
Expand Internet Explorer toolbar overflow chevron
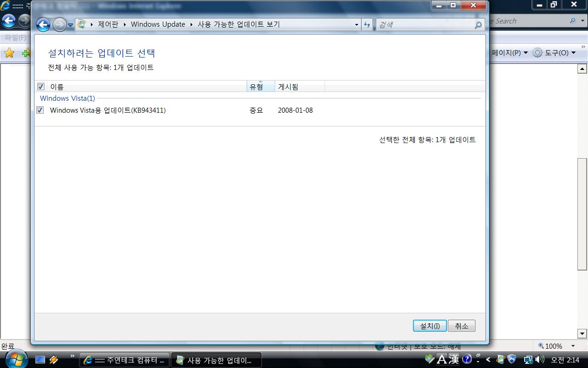(x=583, y=46)
